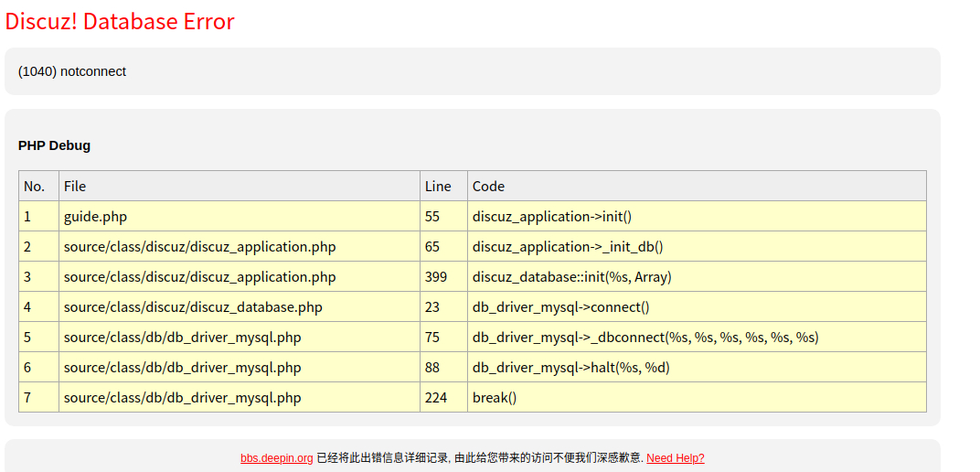The width and height of the screenshot is (980, 472).
Task: Click line number 224 cell
Action: click(443, 397)
